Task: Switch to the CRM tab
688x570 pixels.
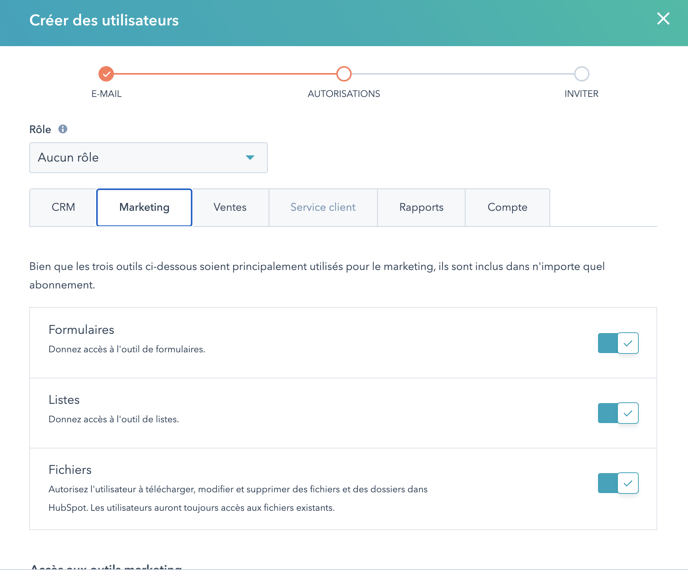Action: 63,207
